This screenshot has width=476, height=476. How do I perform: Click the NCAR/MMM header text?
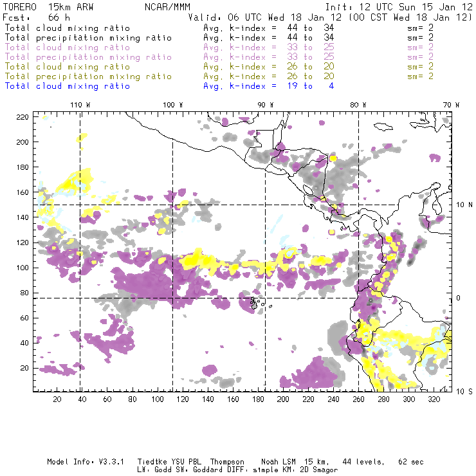(x=167, y=7)
